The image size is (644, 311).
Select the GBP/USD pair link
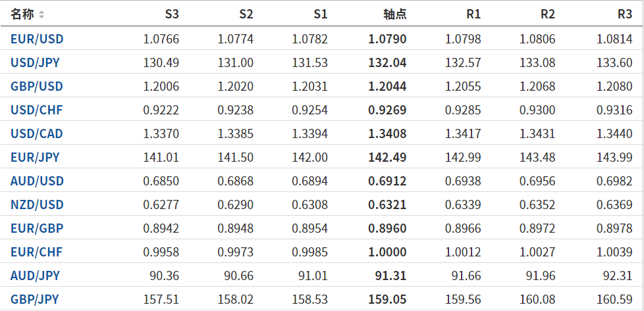pos(37,86)
